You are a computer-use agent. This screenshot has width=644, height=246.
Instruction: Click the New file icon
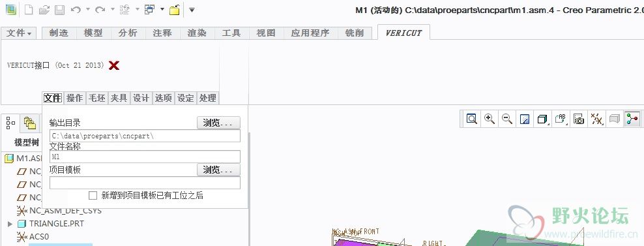28,10
